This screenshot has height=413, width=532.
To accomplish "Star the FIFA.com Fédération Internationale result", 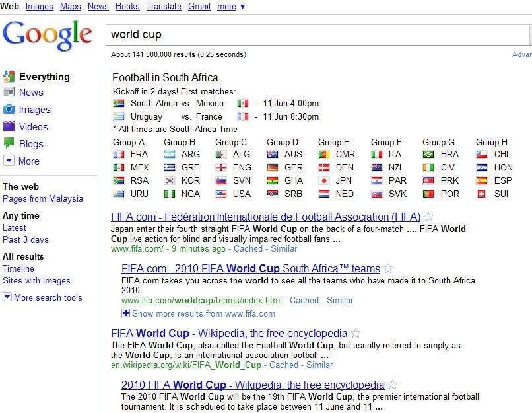I will (x=428, y=217).
